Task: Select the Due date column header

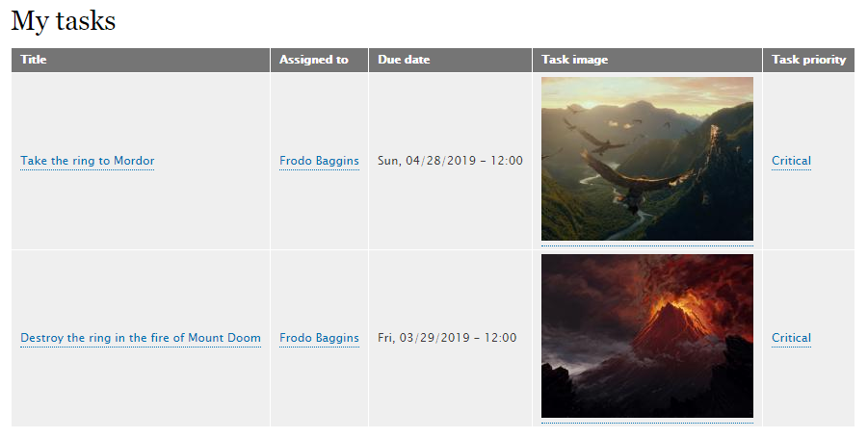Action: coord(404,60)
